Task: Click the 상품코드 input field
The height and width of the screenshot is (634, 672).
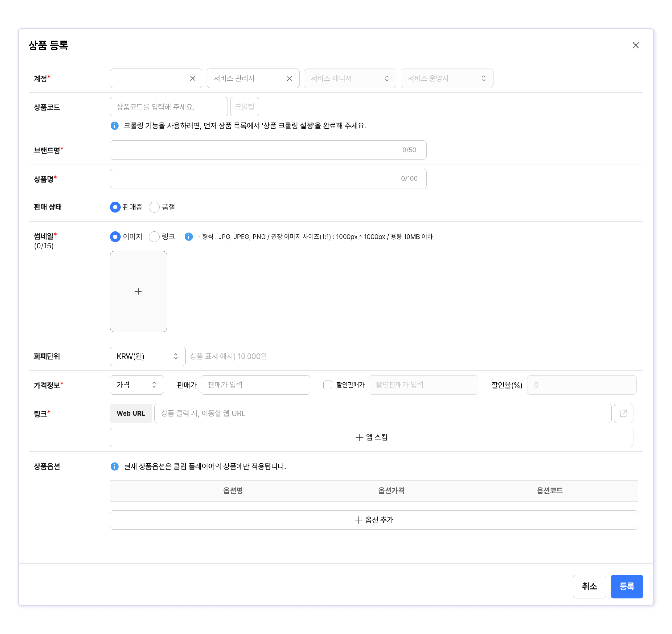Action: 169,107
